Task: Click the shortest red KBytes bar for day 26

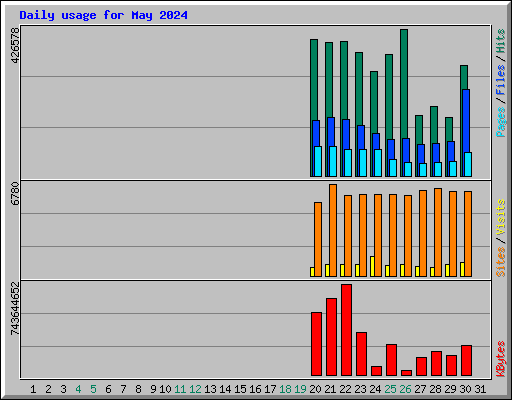Action: coord(406,373)
